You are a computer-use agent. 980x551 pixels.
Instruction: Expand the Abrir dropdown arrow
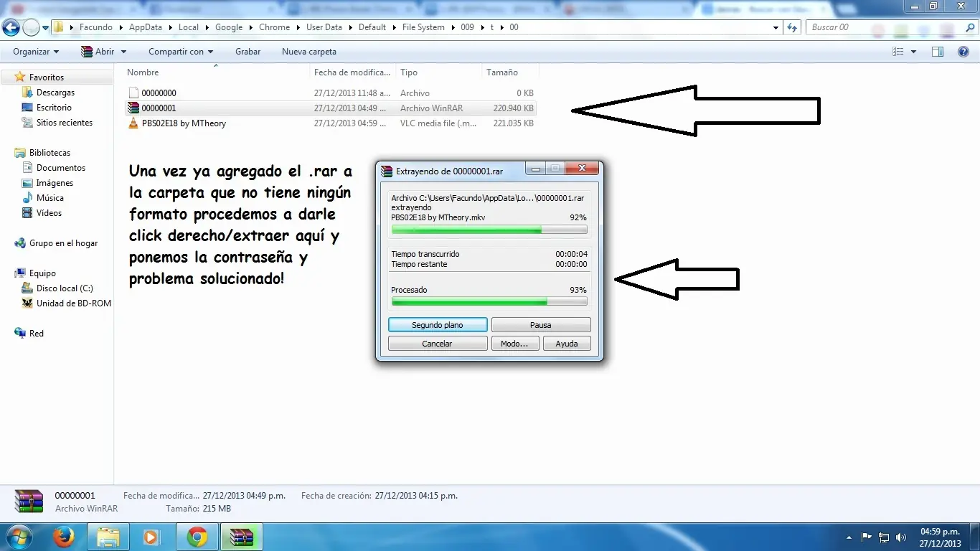(x=123, y=52)
